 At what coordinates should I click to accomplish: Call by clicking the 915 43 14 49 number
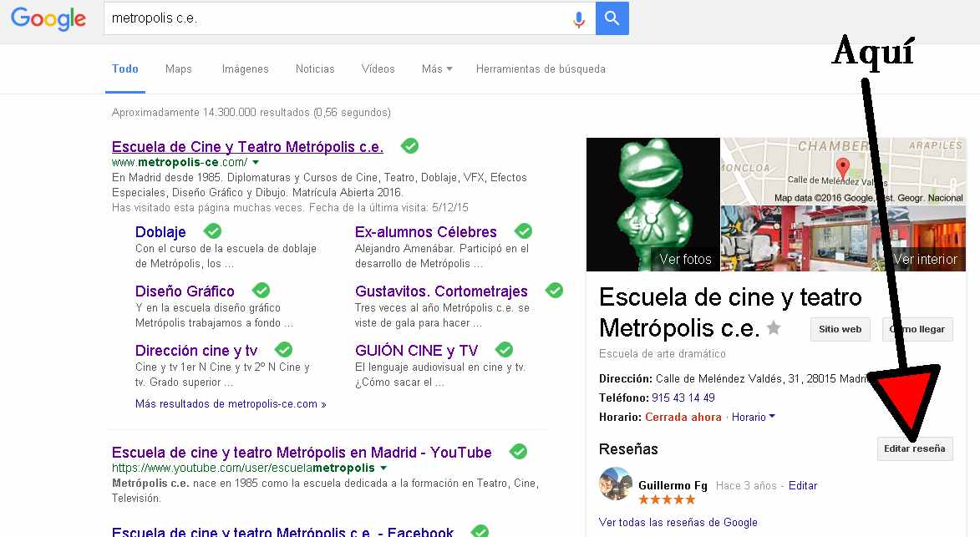pos(682,399)
